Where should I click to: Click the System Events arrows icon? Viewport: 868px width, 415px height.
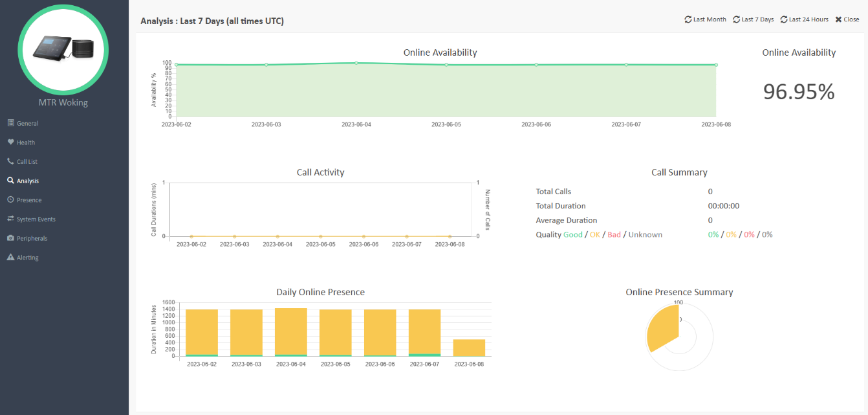click(10, 219)
